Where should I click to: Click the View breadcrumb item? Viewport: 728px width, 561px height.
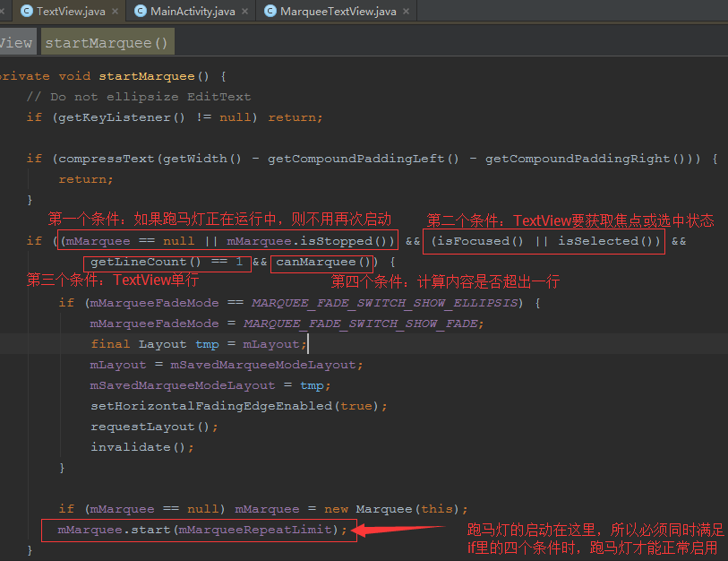(x=17, y=42)
